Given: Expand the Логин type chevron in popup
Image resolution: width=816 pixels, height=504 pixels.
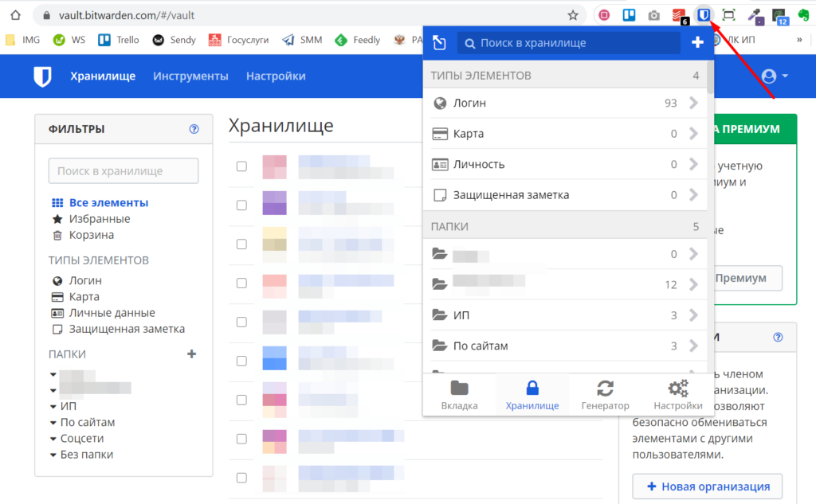Looking at the screenshot, I should (x=693, y=103).
